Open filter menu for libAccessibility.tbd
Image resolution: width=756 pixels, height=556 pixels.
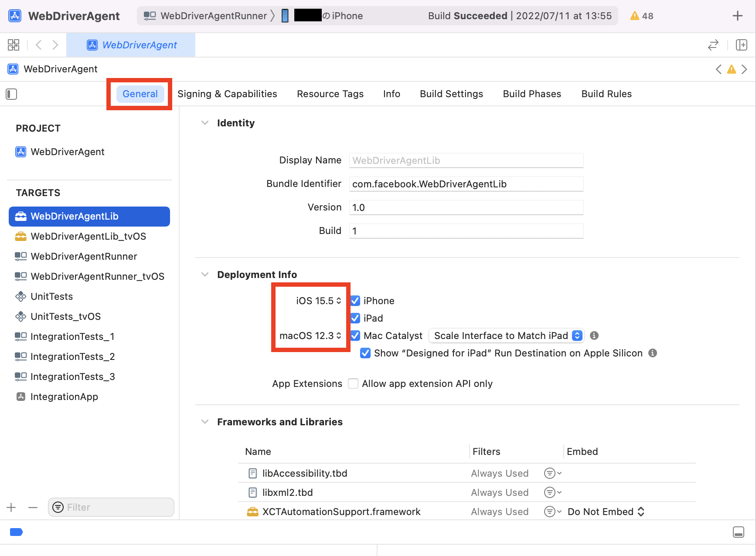click(553, 473)
